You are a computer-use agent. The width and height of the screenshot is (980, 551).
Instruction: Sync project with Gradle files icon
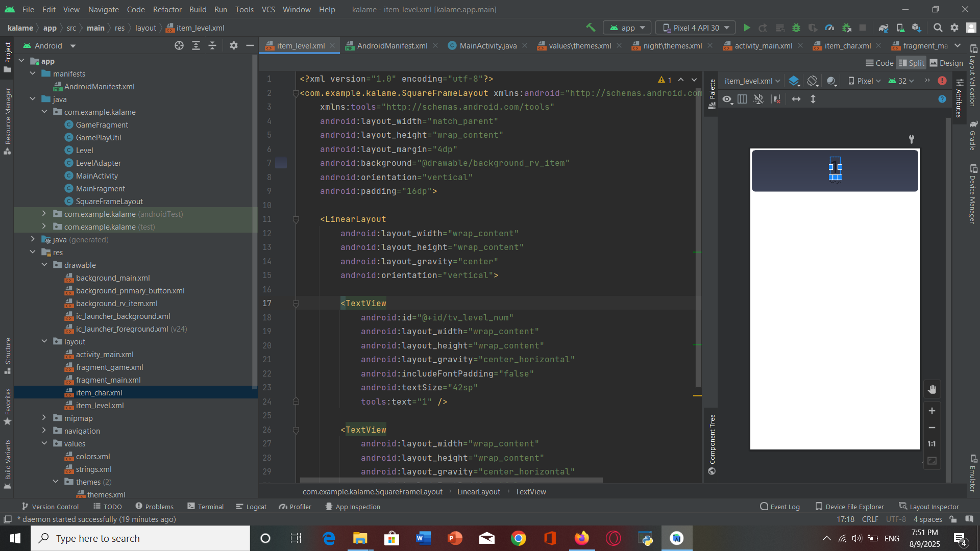[884, 28]
